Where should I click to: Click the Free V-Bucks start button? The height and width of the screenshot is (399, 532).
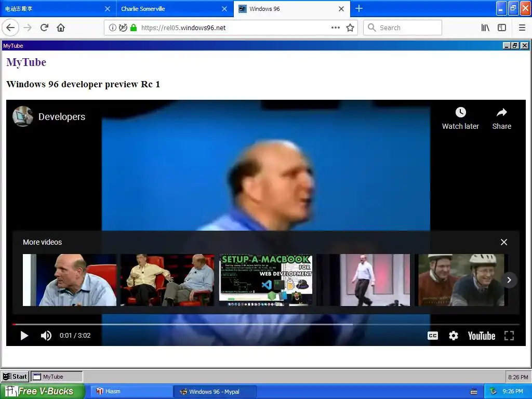(x=43, y=391)
